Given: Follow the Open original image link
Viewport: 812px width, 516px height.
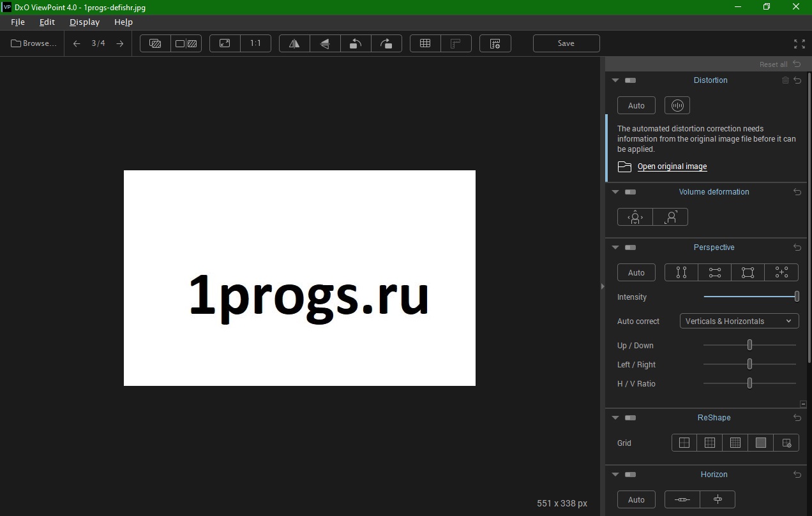Looking at the screenshot, I should (x=672, y=166).
